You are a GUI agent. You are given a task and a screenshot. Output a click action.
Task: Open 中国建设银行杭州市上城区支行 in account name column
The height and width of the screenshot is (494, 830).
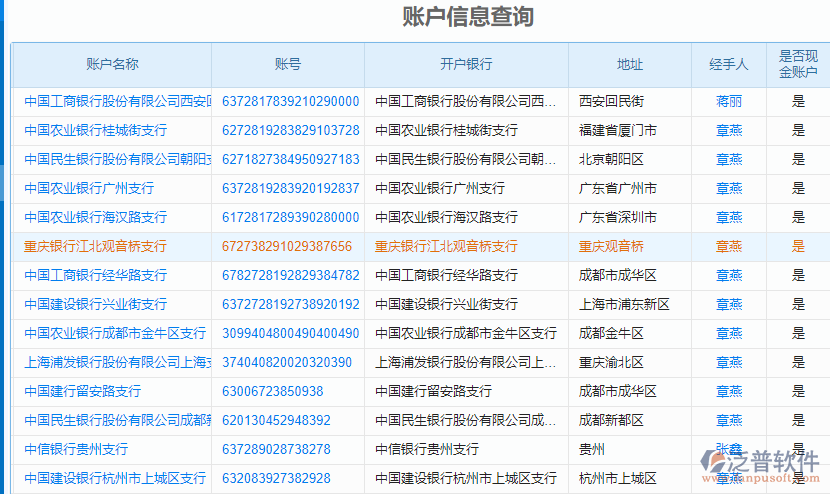pyautogui.click(x=115, y=479)
